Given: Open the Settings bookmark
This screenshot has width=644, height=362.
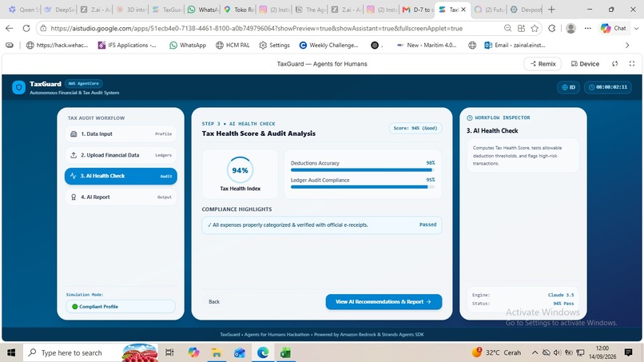Looking at the screenshot, I should click(x=274, y=46).
